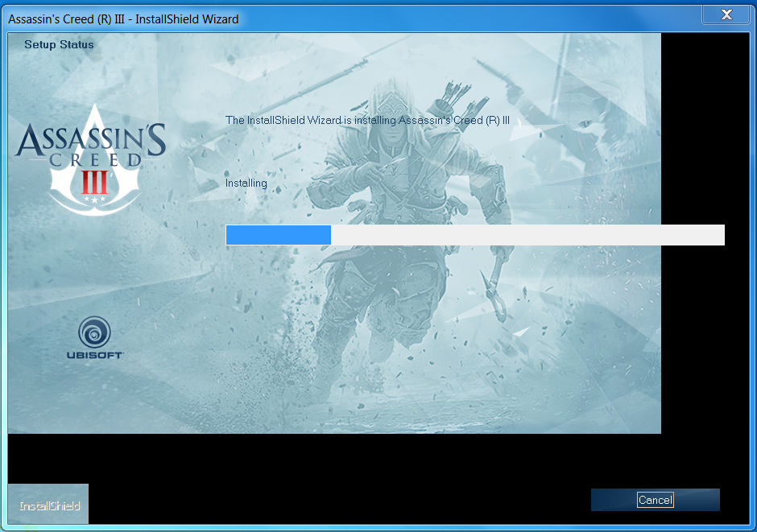Cancel the Assassin's Creed III installation

click(x=655, y=500)
